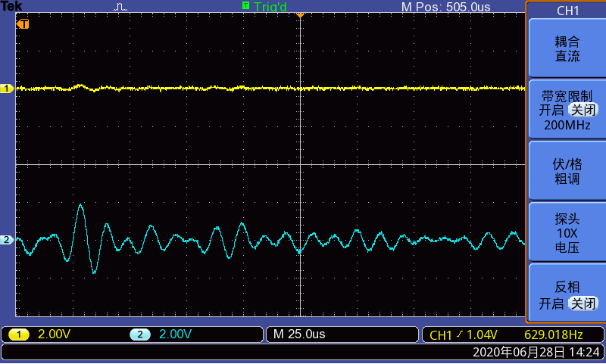Click the date 2020年06月28日 14:24 readout
The width and height of the screenshot is (606, 364).
click(x=536, y=352)
